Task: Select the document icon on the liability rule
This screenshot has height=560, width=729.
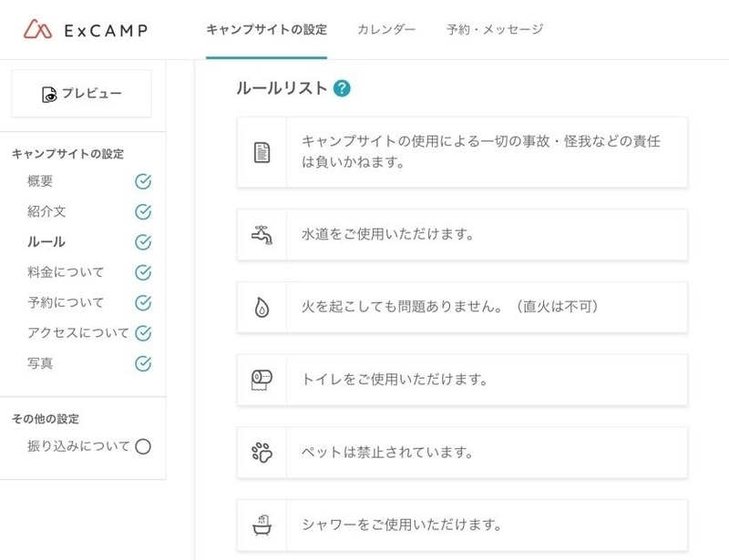Action: coord(262,152)
